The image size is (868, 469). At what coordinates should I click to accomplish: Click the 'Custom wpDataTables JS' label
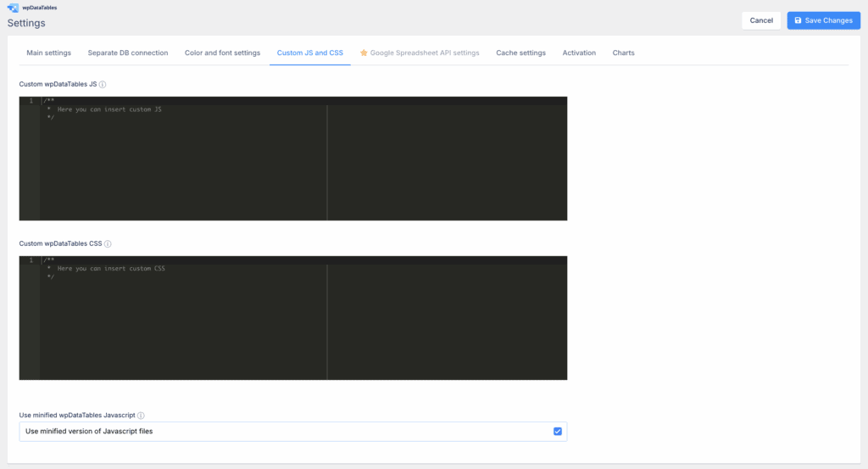tap(58, 84)
